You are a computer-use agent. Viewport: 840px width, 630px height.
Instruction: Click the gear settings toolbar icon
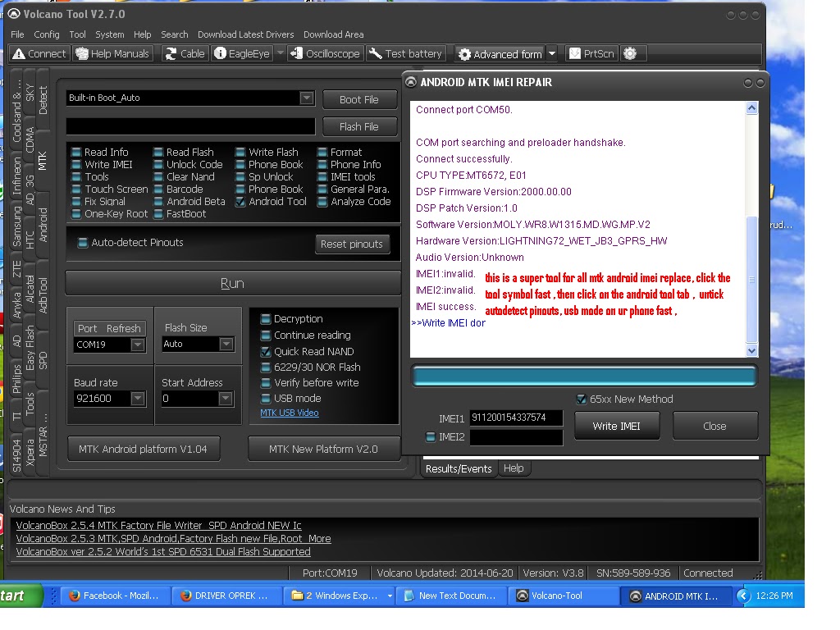pos(631,53)
